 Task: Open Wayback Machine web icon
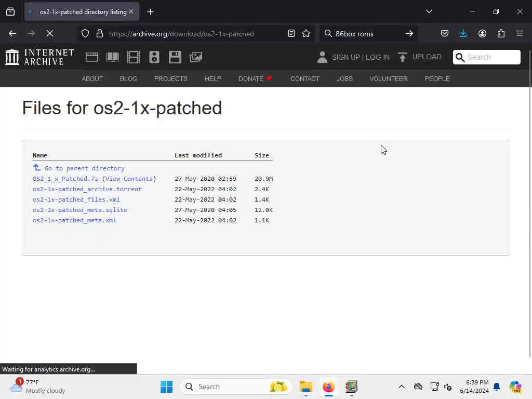click(x=91, y=57)
